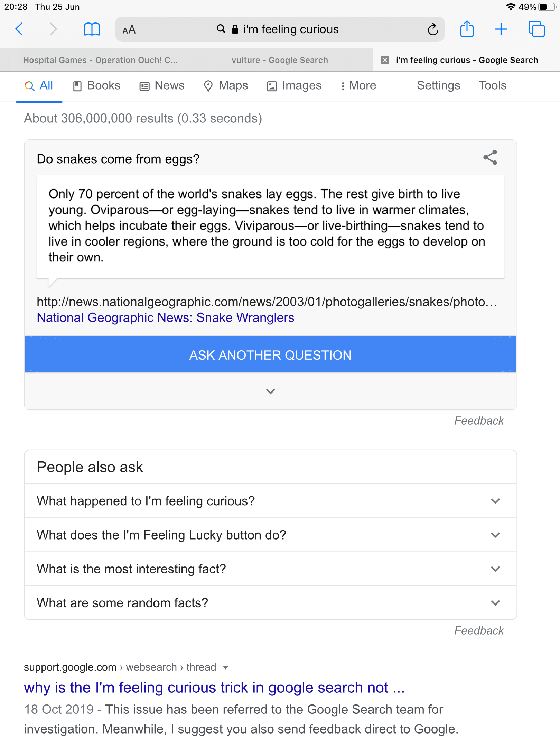Share the snake eggs answer card

490,158
